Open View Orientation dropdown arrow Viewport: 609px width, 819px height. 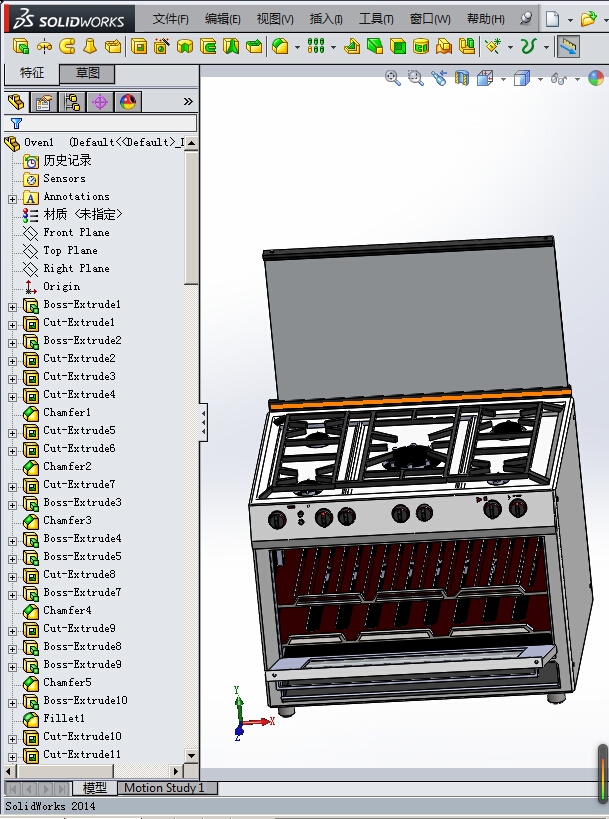[503, 79]
